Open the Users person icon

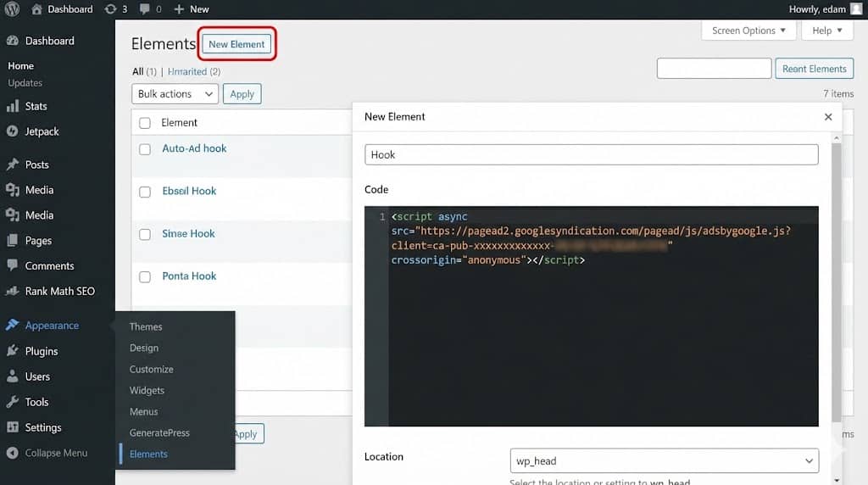(12, 376)
